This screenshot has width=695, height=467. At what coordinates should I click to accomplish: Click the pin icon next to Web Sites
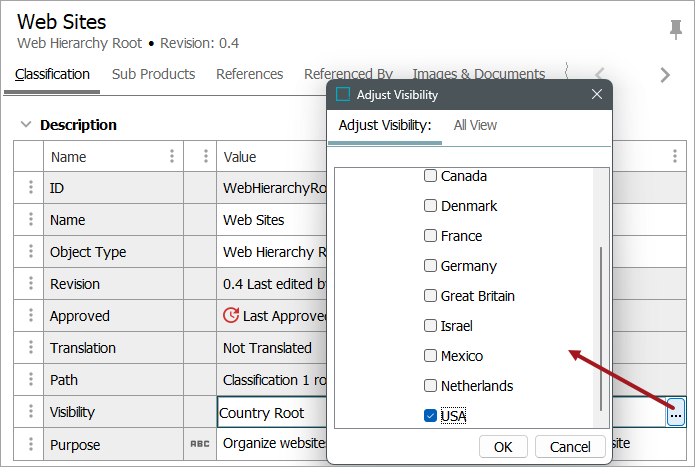pos(675,29)
